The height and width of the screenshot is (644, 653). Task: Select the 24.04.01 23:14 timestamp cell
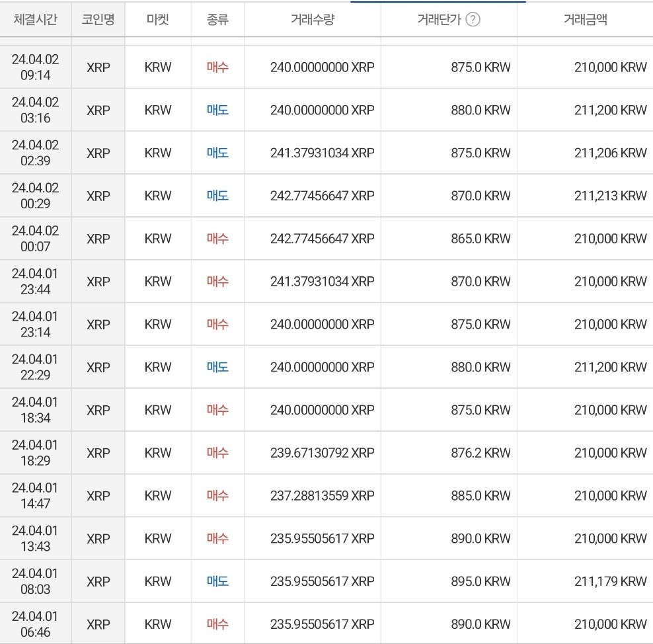pyautogui.click(x=36, y=325)
